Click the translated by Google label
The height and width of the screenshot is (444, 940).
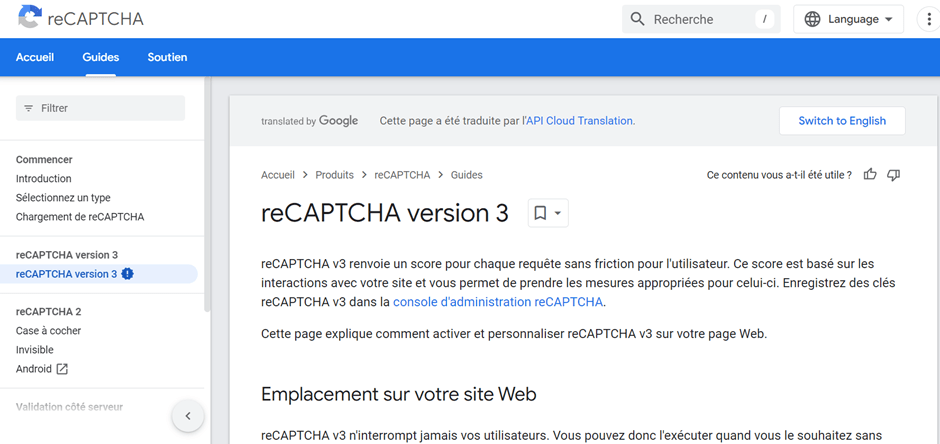coord(309,121)
